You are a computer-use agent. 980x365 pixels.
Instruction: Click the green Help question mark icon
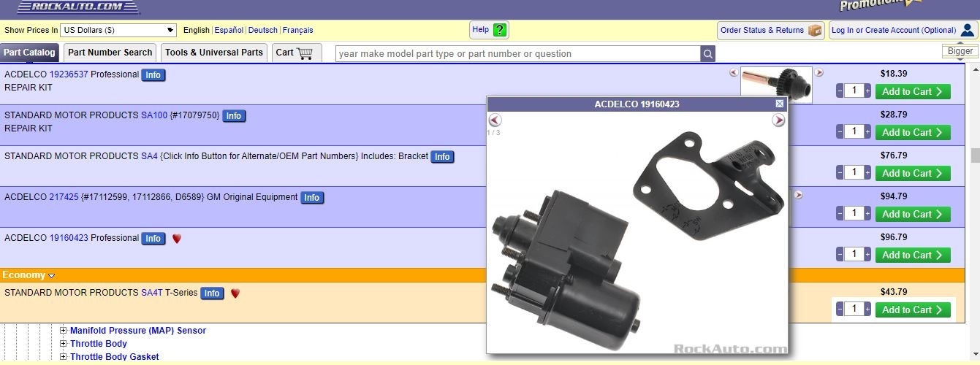pos(500,30)
